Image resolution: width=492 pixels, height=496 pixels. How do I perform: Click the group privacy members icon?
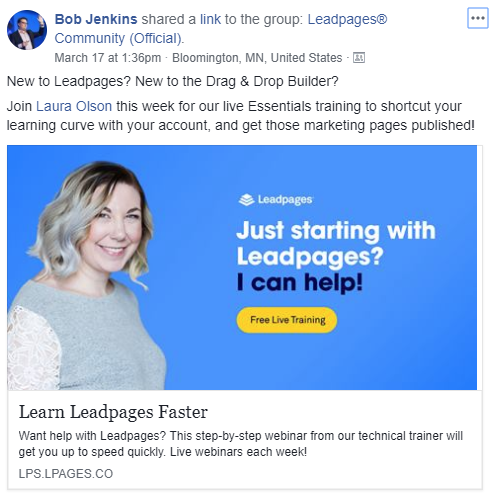click(359, 58)
